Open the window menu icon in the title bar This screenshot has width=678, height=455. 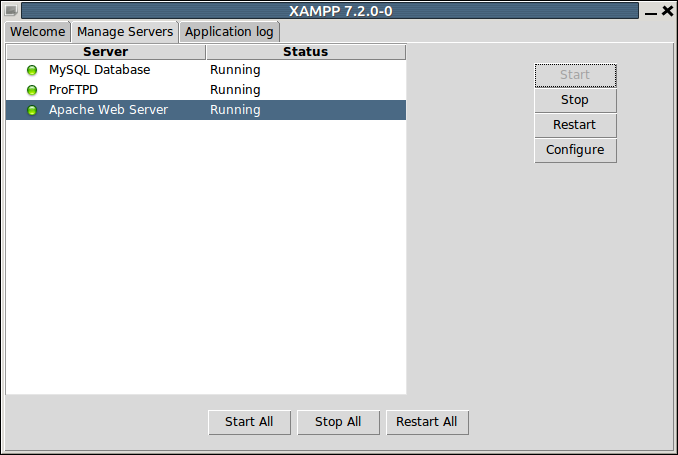[x=11, y=11]
